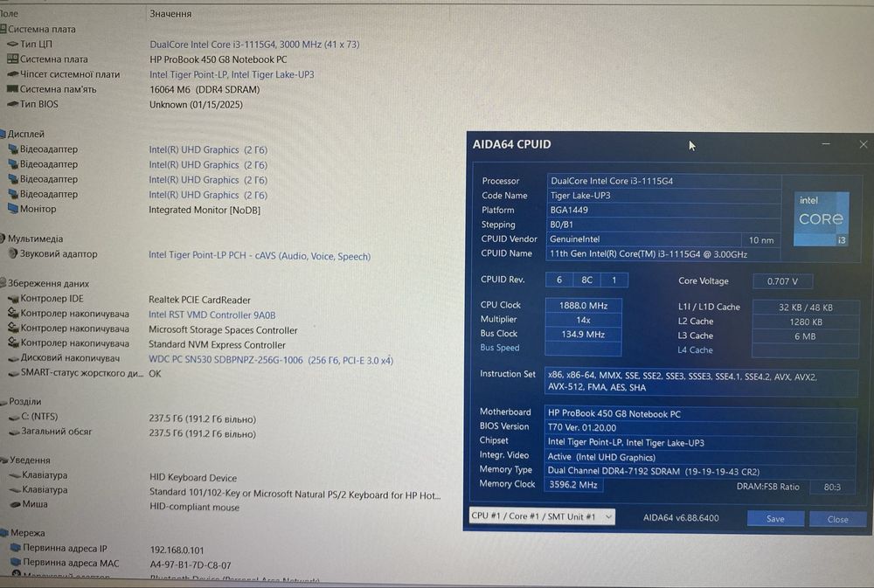Image resolution: width=874 pixels, height=588 pixels.
Task: Click the 'L4 Cache' label in CPUID window
Action: 695,350
